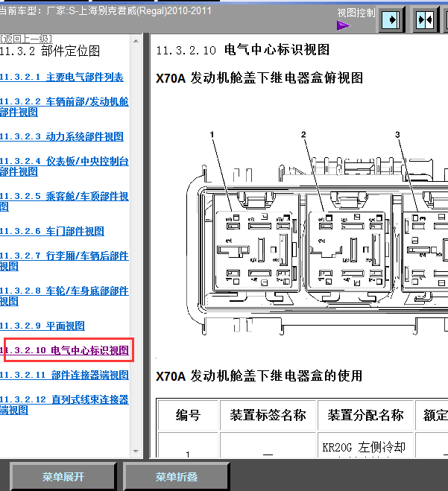Select 11.3.2.6 车门部件视图 link
The width and height of the screenshot is (448, 491).
[x=52, y=231]
